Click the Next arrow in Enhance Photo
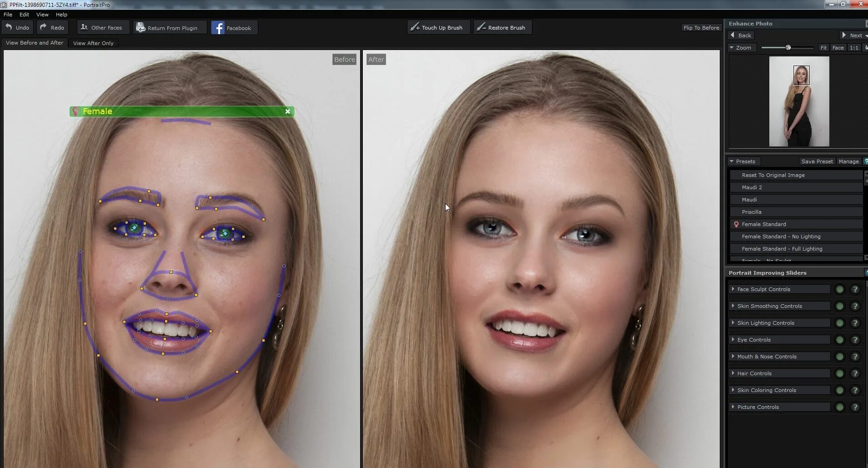Image resolution: width=868 pixels, height=468 pixels. (x=844, y=35)
